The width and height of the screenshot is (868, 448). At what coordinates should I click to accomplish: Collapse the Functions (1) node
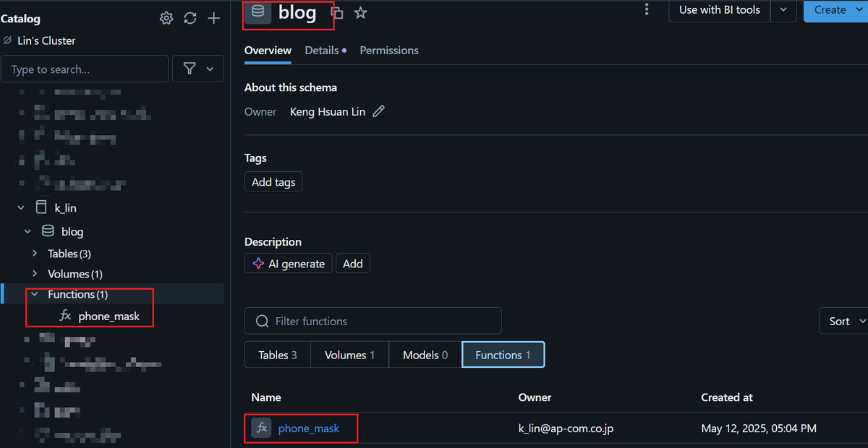coord(35,294)
